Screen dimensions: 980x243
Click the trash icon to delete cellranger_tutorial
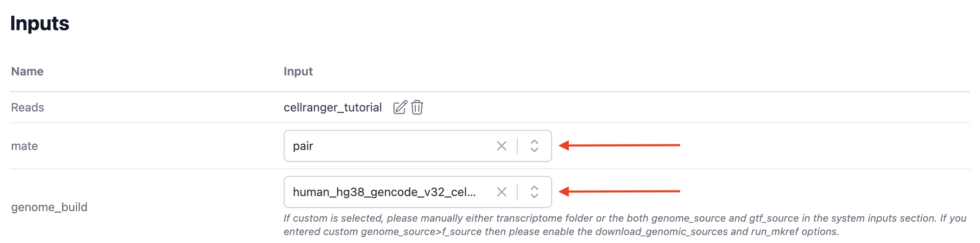pyautogui.click(x=417, y=108)
